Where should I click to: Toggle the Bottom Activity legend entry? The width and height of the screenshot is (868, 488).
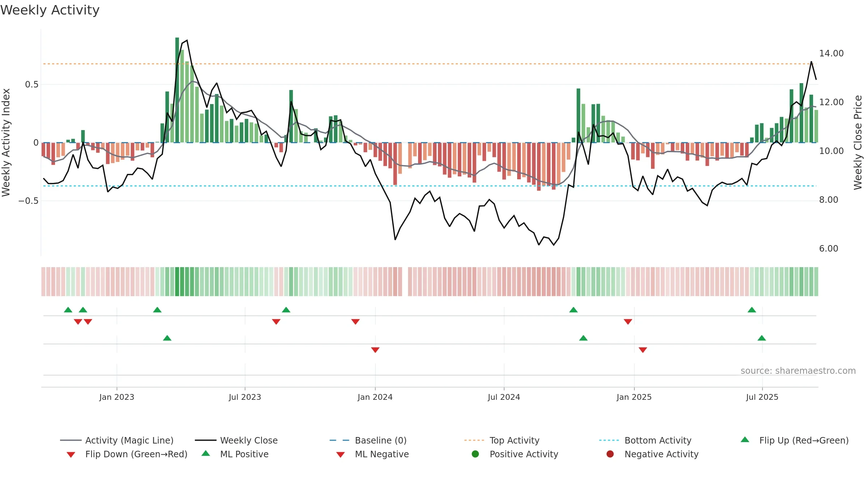tap(645, 440)
